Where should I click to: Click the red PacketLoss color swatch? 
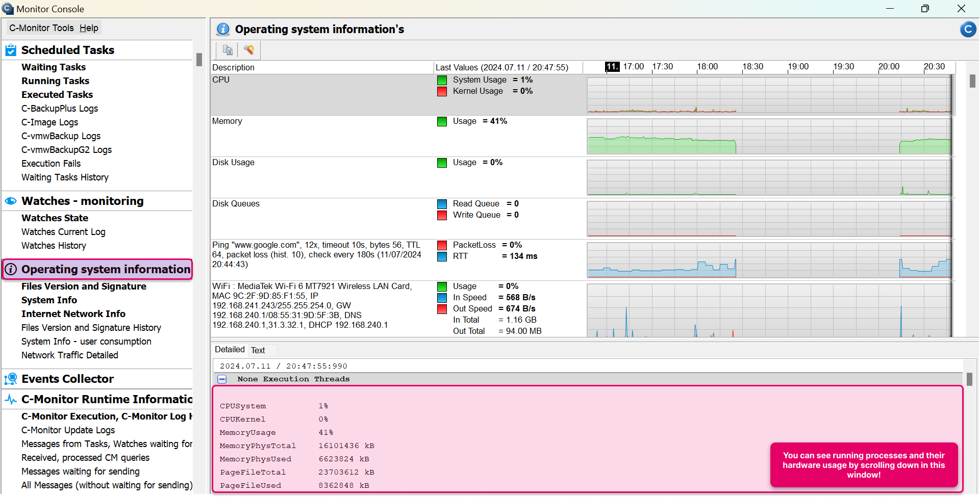[442, 245]
